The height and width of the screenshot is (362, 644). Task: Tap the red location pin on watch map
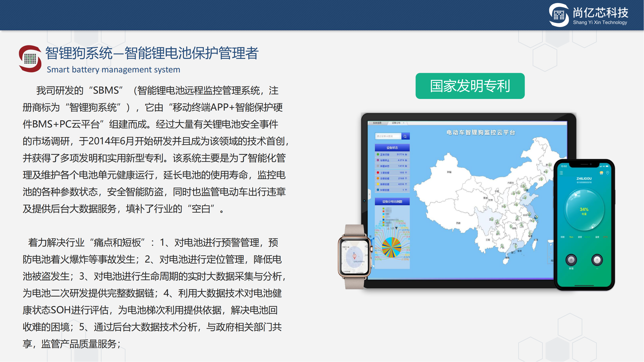click(x=354, y=256)
